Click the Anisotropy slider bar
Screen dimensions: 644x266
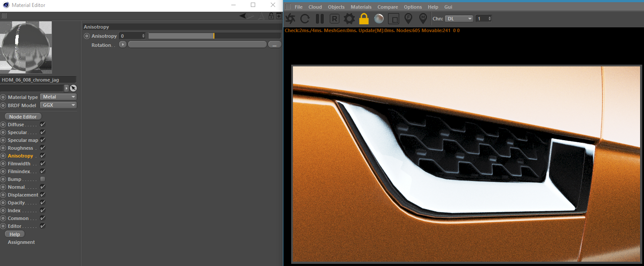pyautogui.click(x=214, y=36)
